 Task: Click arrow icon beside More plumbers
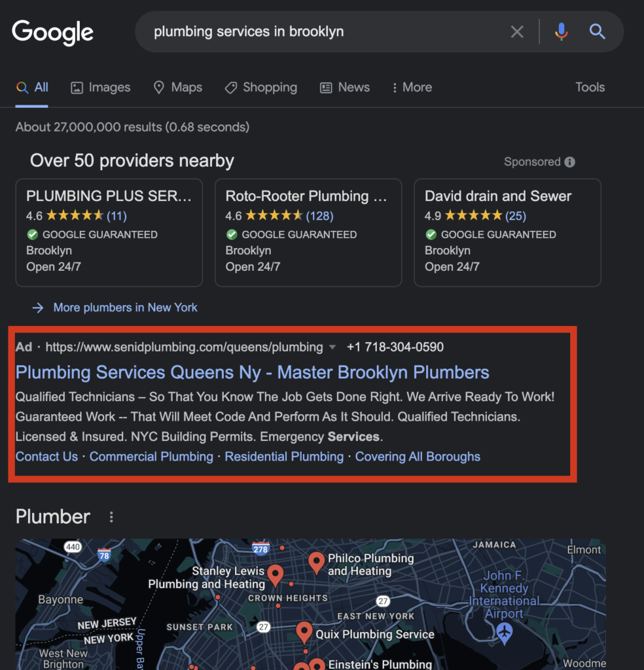[38, 308]
